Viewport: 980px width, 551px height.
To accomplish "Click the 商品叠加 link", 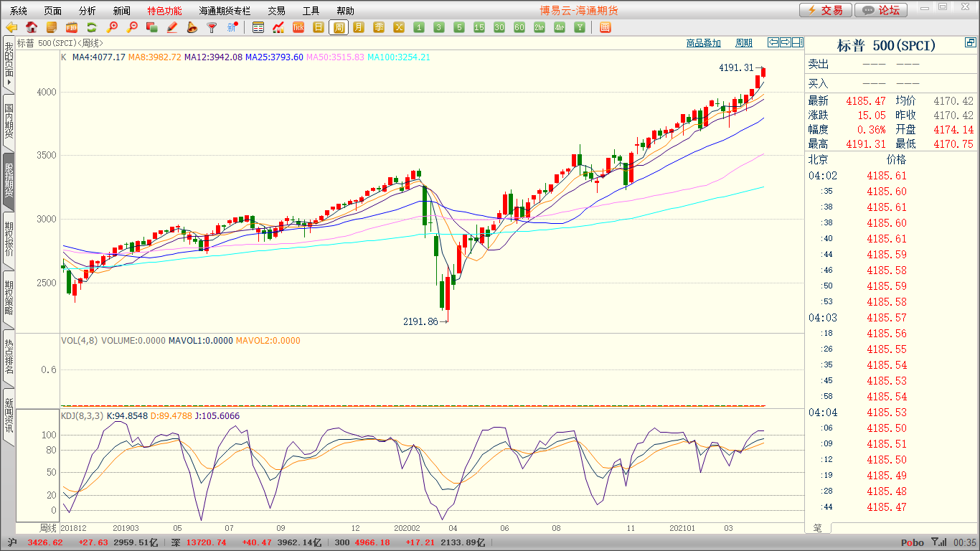I will (x=703, y=43).
